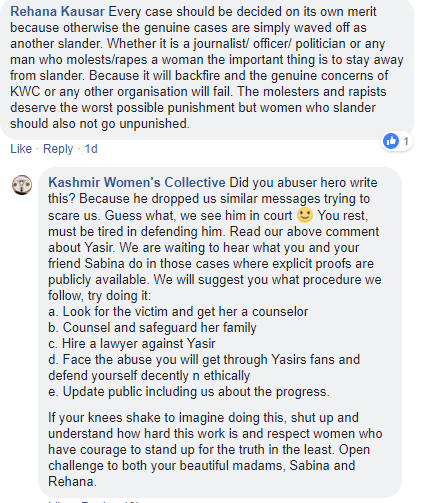Reply to Rehana Kausar's comment
The image size is (423, 503).
(58, 149)
